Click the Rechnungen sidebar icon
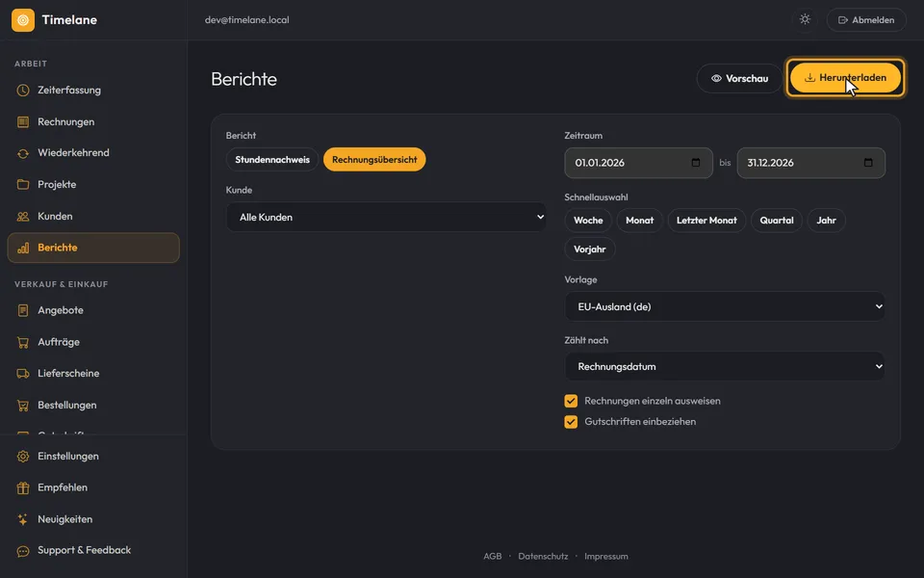 [23, 122]
